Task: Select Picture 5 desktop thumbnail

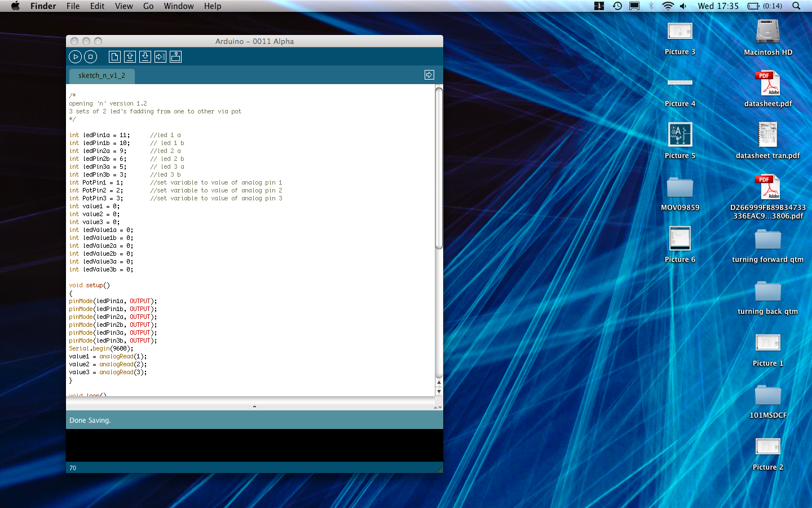Action: click(x=680, y=135)
